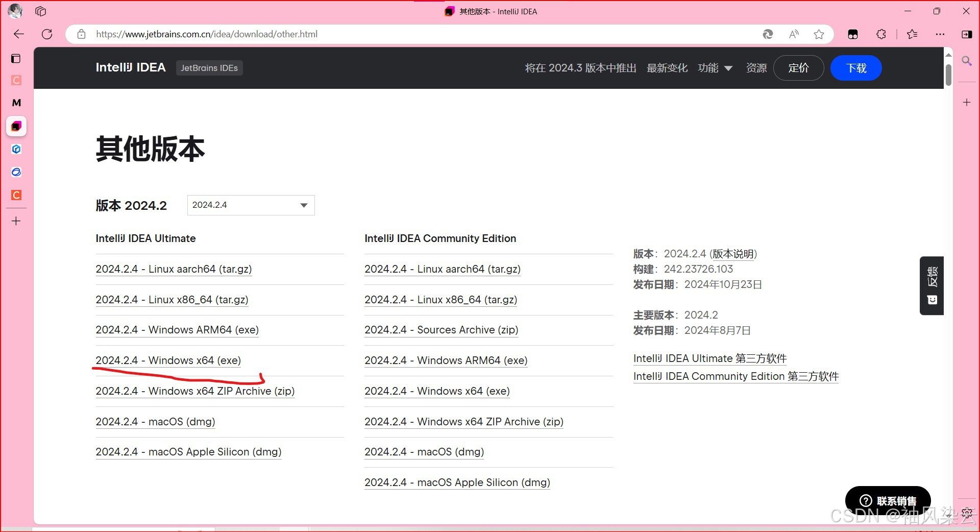980x532 pixels.
Task: Download Ultimate Windows x64 (exe)
Action: point(168,360)
